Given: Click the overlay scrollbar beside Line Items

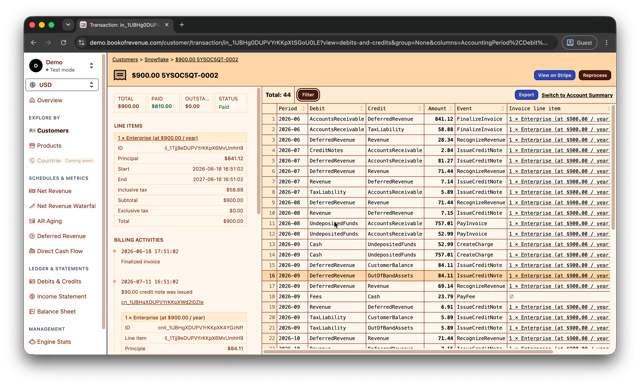Looking at the screenshot, I should [258, 151].
